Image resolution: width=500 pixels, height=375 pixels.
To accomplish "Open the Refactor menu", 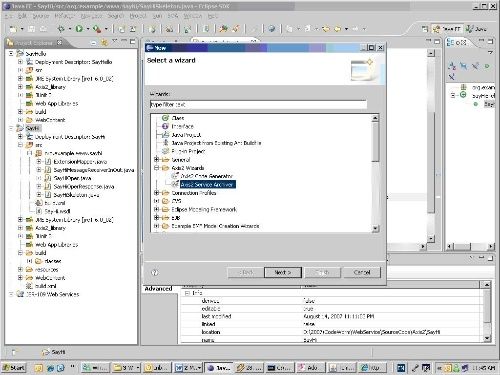I will 64,16.
